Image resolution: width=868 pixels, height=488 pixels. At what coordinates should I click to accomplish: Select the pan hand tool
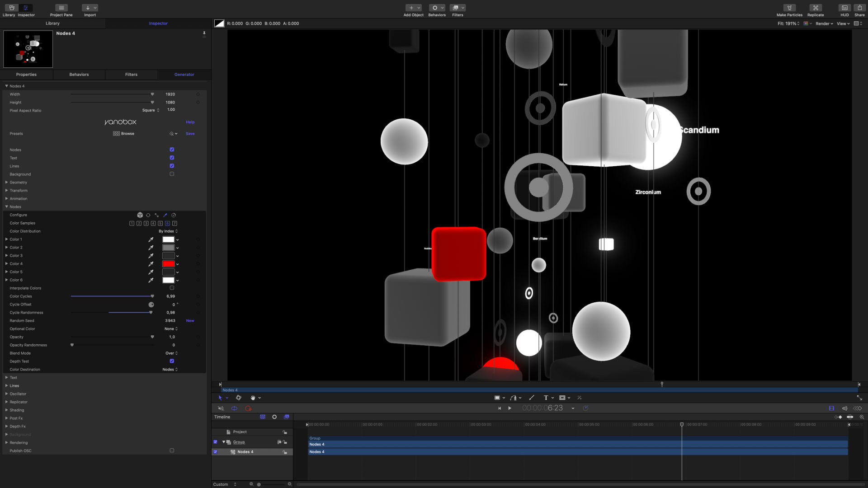coord(253,398)
